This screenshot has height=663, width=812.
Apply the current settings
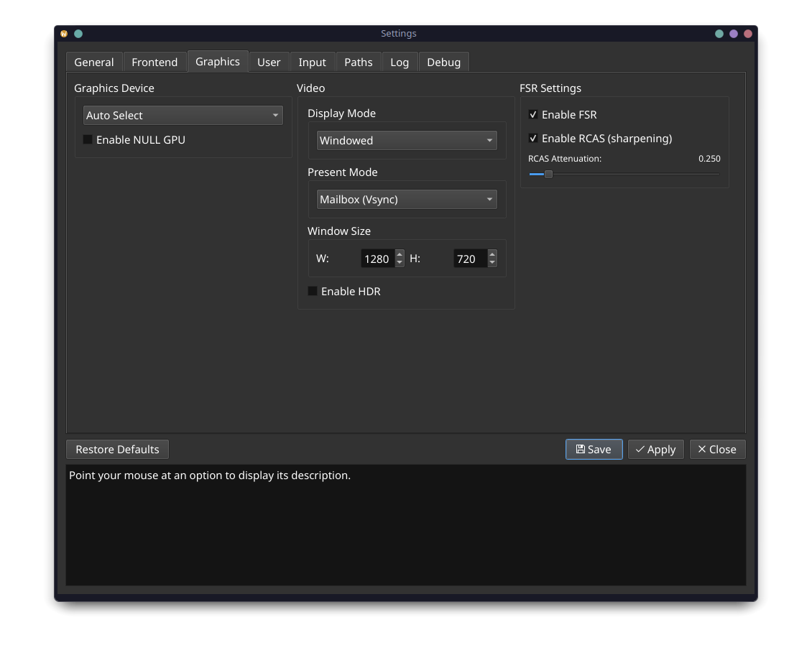tap(655, 449)
